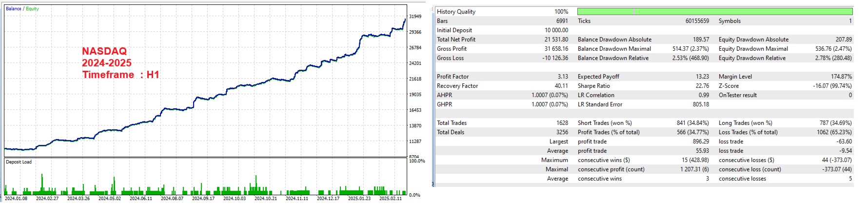Click the largest loss trade value -63.60
Viewport: 868px width, 204px height.
pyautogui.click(x=844, y=142)
